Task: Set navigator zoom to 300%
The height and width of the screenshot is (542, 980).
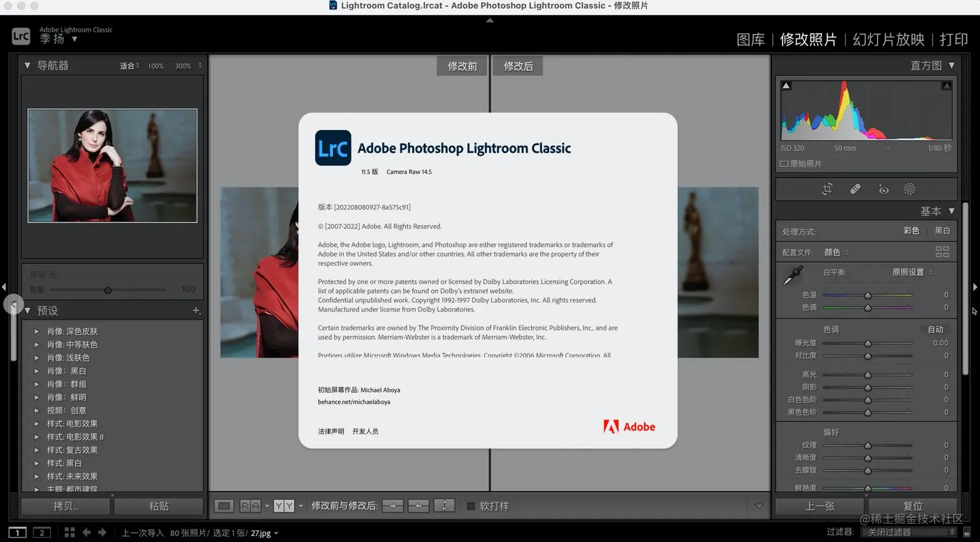Action: [183, 66]
